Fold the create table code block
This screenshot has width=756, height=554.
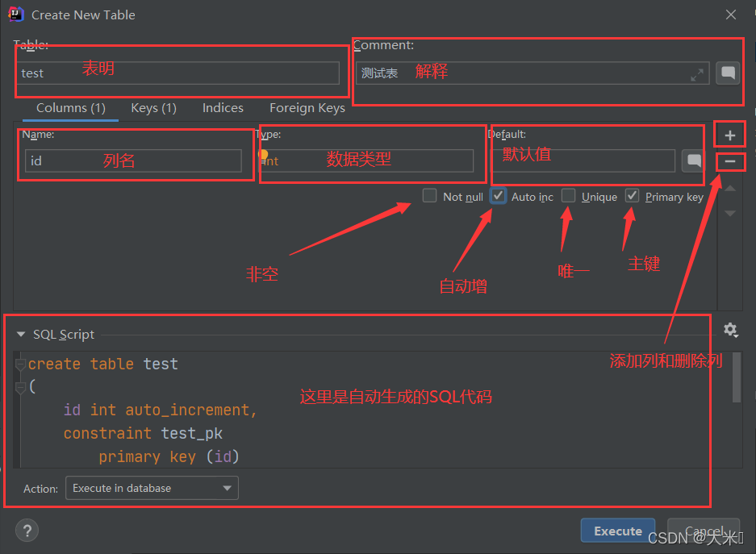20,364
